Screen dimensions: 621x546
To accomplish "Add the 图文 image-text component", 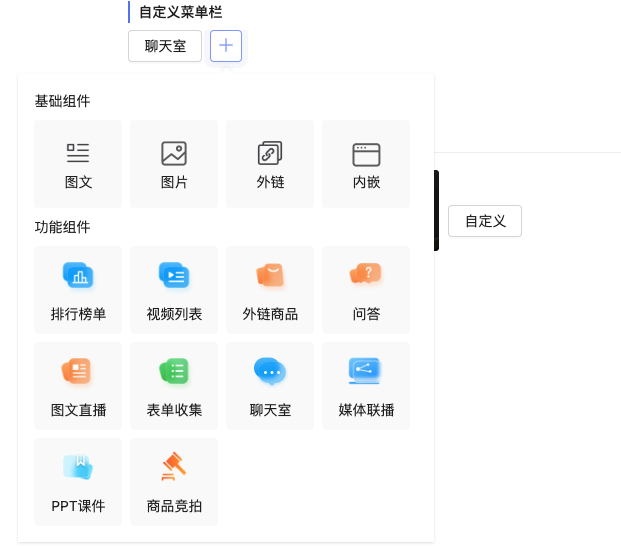I will click(x=78, y=164).
